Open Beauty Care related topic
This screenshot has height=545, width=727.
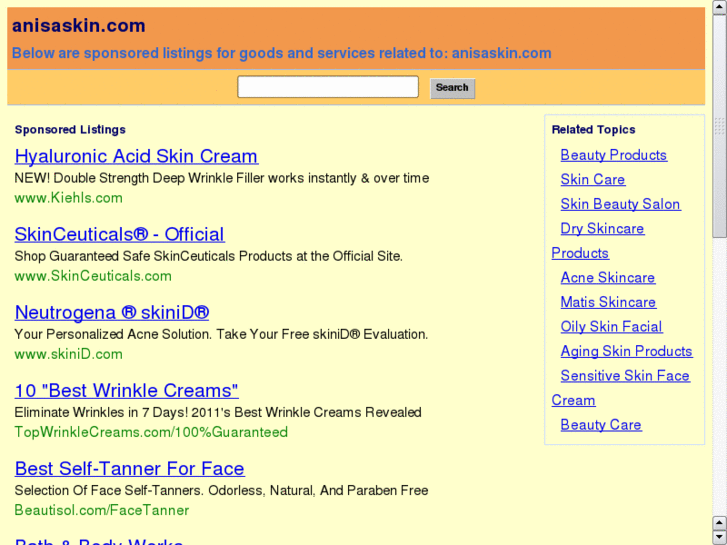pyautogui.click(x=601, y=425)
